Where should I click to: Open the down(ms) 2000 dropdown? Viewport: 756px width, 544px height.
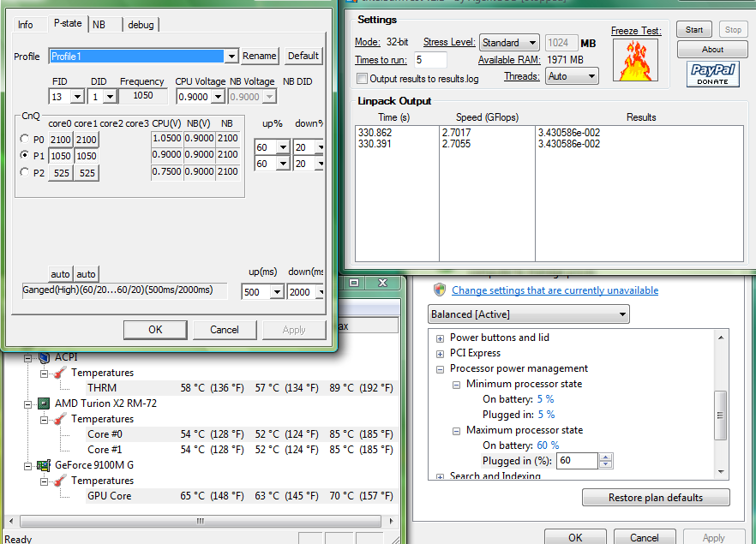click(321, 291)
